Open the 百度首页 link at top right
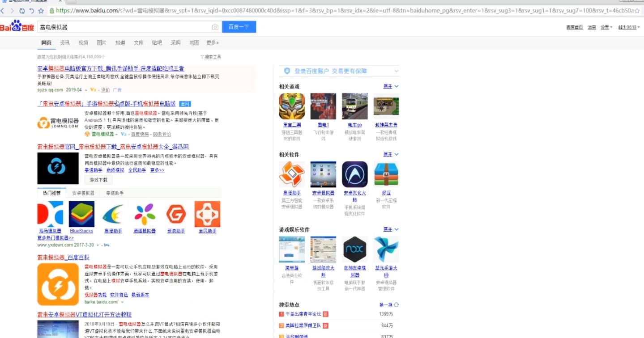This screenshot has height=338, width=644. (x=575, y=27)
